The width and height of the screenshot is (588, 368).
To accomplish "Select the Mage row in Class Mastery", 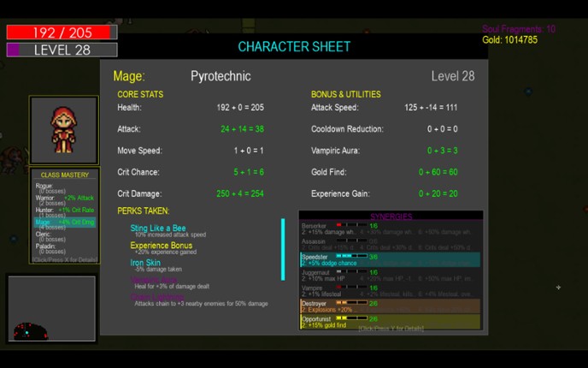I will pos(64,223).
